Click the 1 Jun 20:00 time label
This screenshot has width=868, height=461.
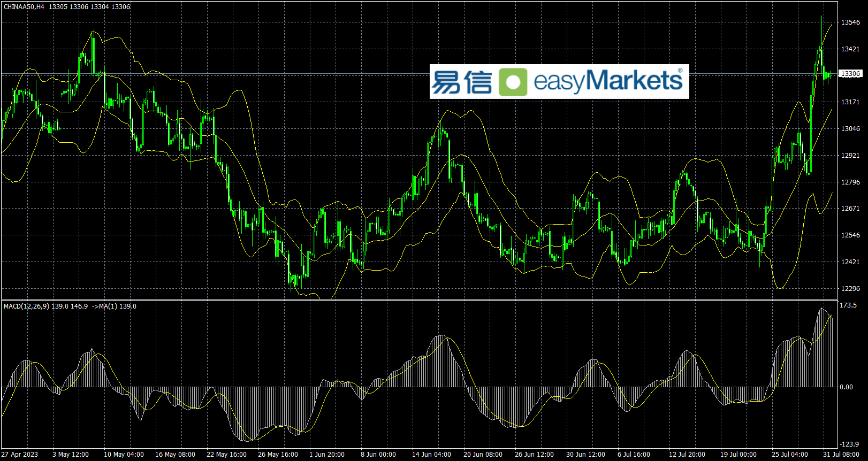[x=327, y=455]
